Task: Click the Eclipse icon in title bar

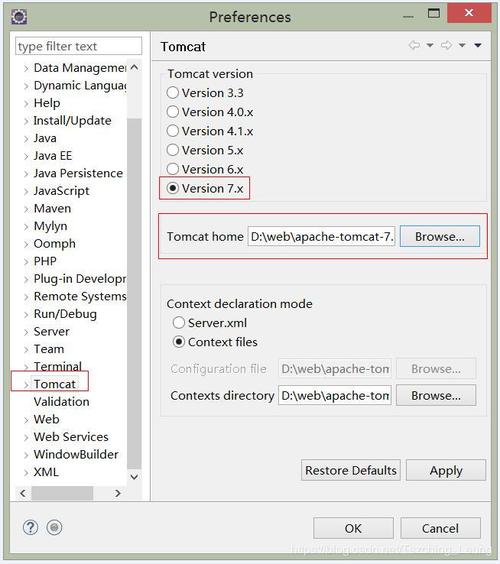Action: [x=19, y=17]
